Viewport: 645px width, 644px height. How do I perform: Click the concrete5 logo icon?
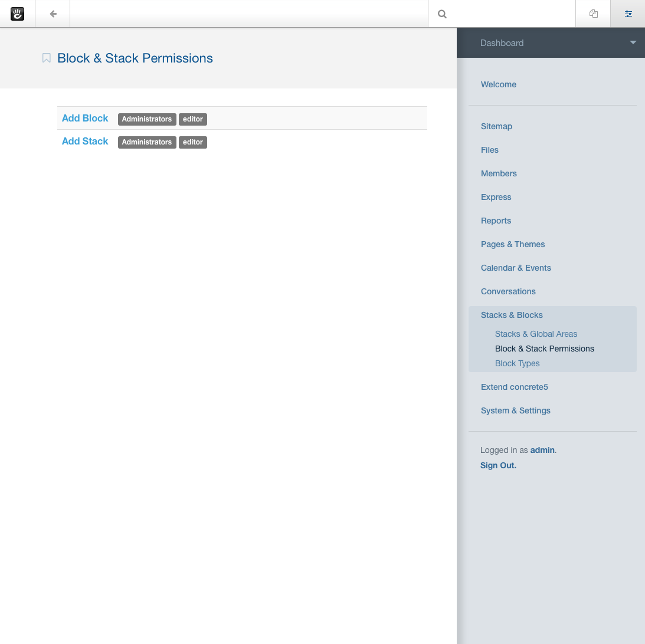click(17, 14)
